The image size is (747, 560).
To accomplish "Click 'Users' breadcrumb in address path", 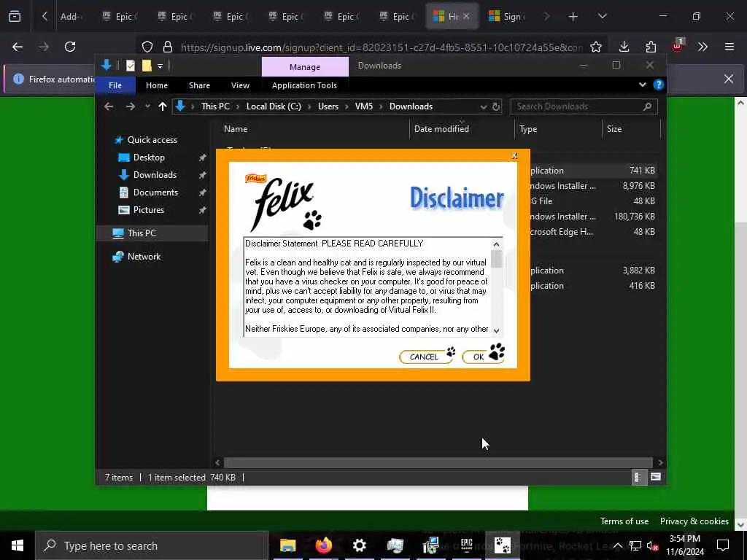I will (328, 106).
